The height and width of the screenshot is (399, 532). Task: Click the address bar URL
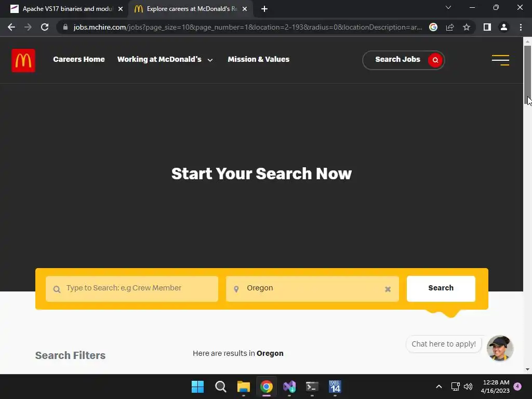(x=248, y=27)
